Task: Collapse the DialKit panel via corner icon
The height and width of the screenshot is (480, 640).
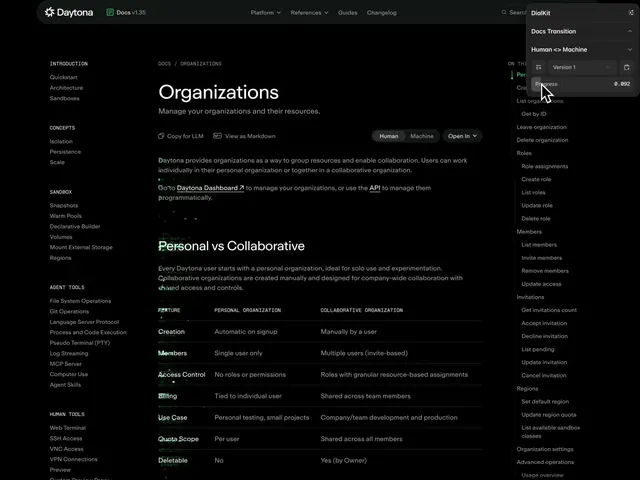Action: (631, 13)
